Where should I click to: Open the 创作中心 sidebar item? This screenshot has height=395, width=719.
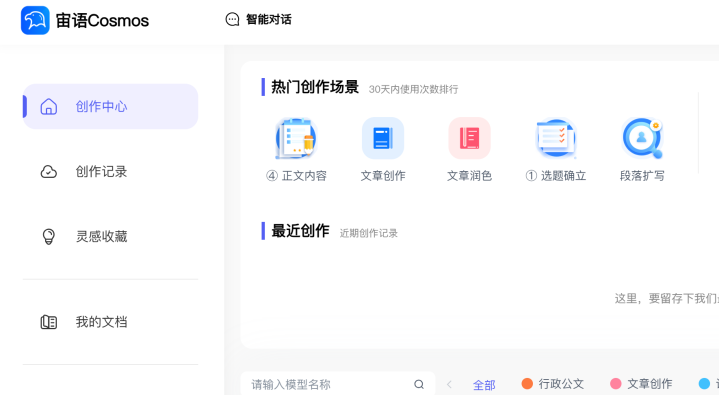coord(111,106)
